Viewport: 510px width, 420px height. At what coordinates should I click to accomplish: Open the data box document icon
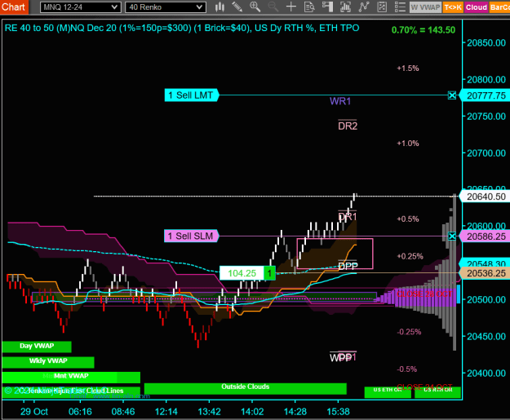pyautogui.click(x=309, y=7)
